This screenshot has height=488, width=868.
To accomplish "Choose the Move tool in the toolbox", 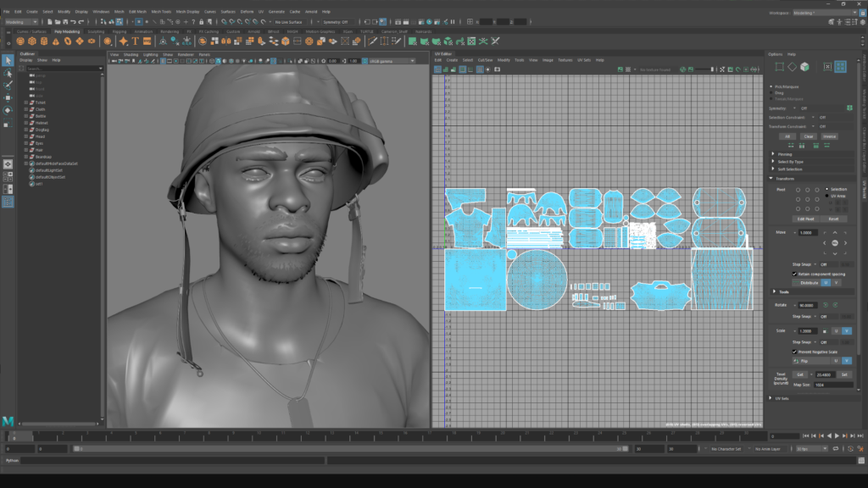I will point(8,98).
